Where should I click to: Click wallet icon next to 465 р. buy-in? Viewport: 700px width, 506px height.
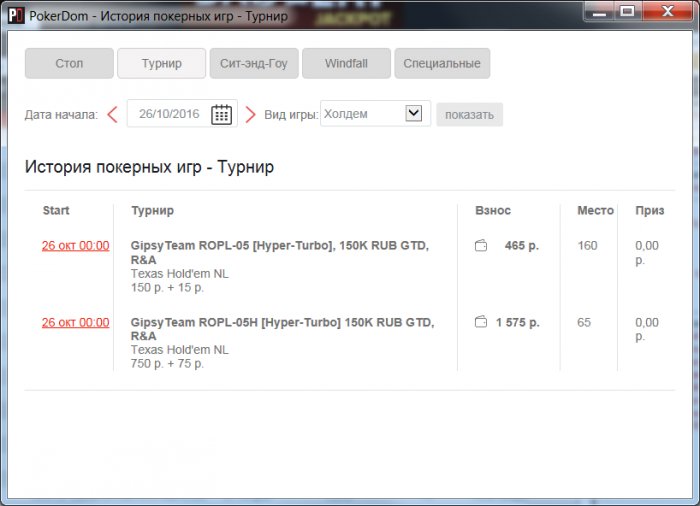481,246
